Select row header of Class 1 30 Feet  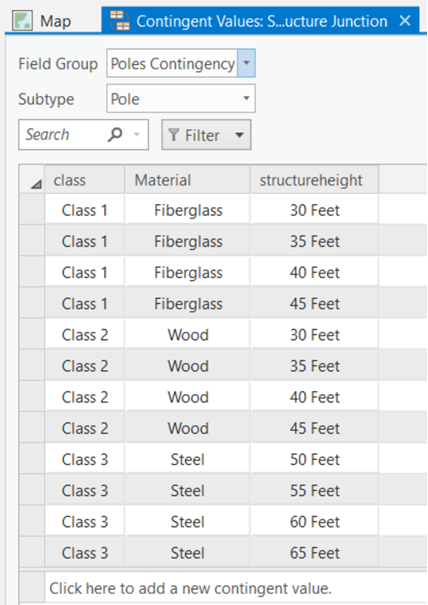pos(32,210)
